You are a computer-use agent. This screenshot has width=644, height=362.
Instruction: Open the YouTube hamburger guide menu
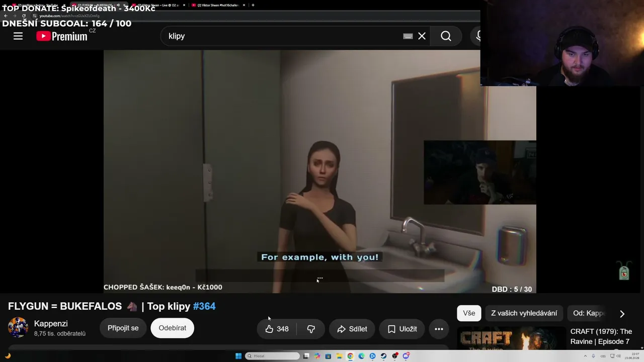[18, 36]
